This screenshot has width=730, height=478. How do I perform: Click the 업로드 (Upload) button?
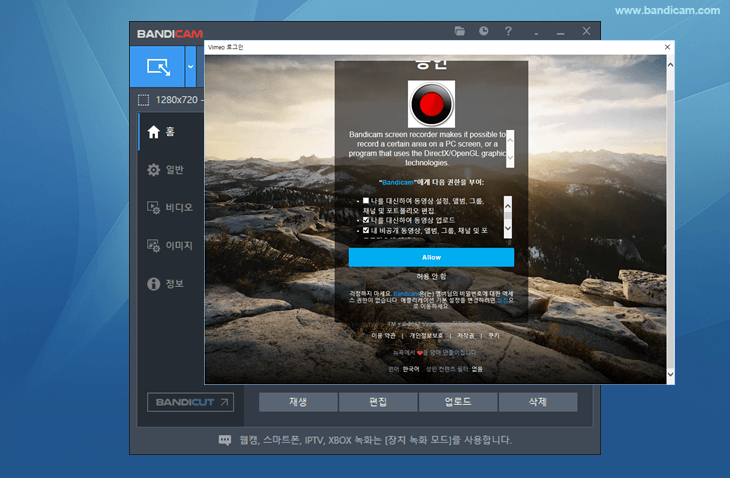[x=458, y=402]
